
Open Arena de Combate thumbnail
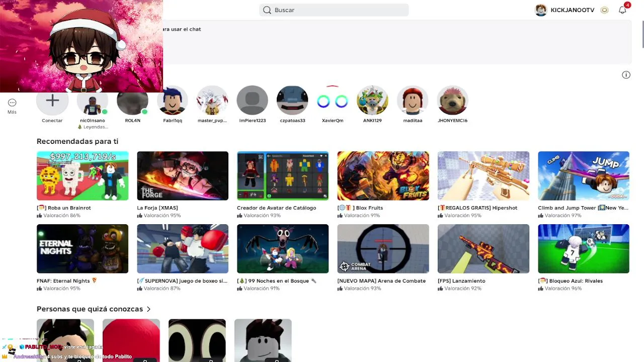[x=383, y=249]
